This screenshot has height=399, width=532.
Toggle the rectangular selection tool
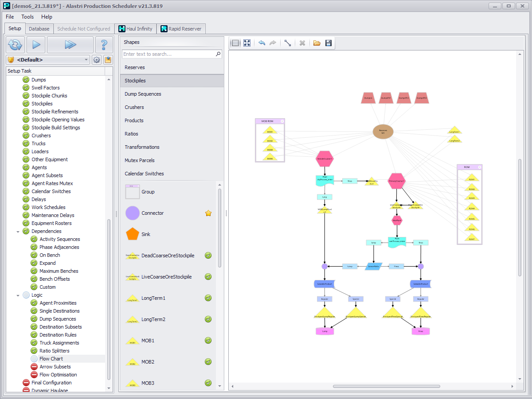235,43
